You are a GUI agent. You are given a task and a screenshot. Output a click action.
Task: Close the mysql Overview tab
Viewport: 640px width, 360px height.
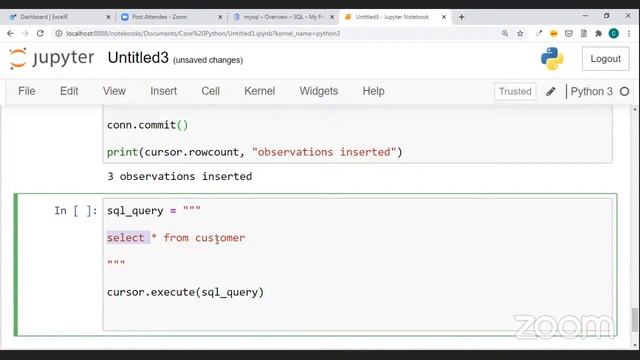[332, 17]
